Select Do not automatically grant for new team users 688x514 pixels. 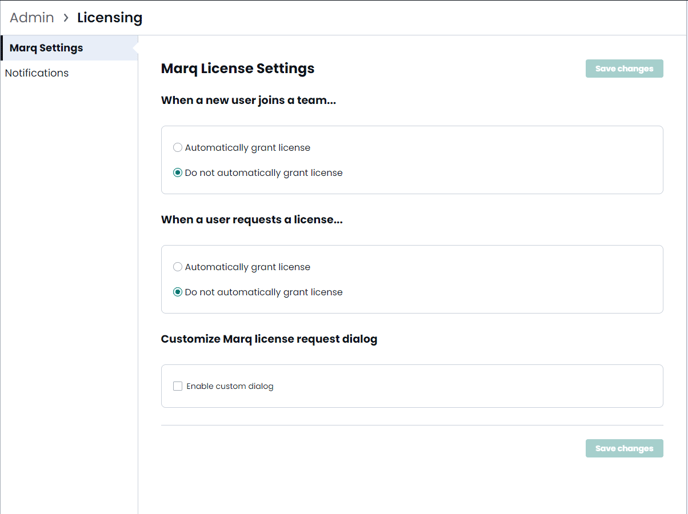tap(177, 173)
